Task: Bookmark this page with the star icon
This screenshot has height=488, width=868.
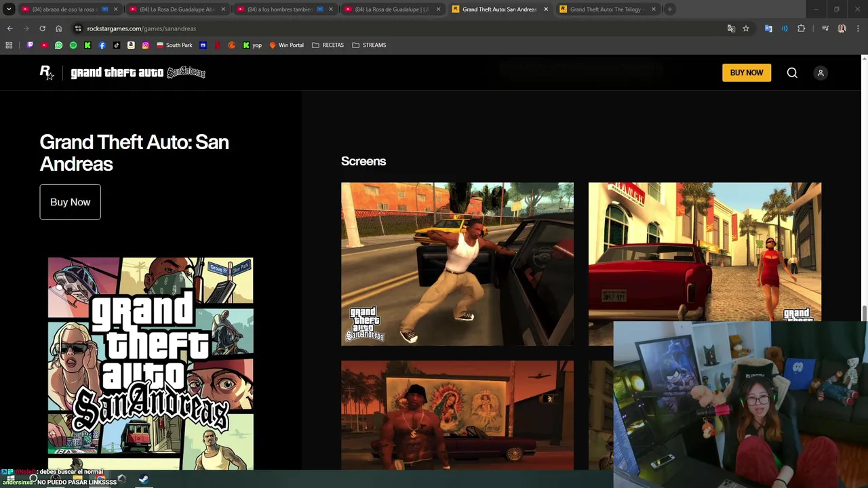Action: point(746,28)
